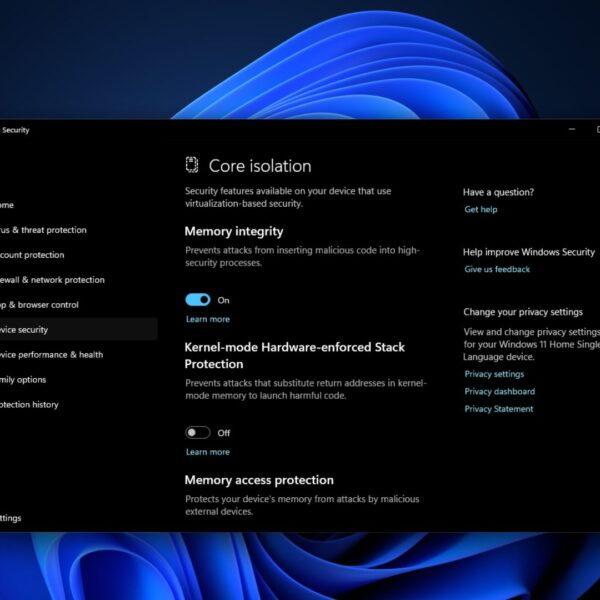The image size is (600, 600).
Task: Click the Get help link
Action: coord(481,209)
